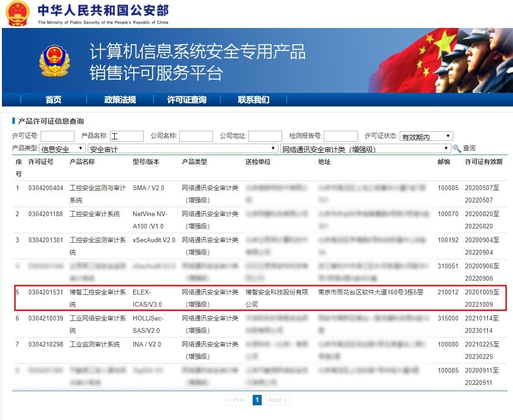Click company 博智安全科技股份有限公司
The image size is (513, 420).
(277, 298)
